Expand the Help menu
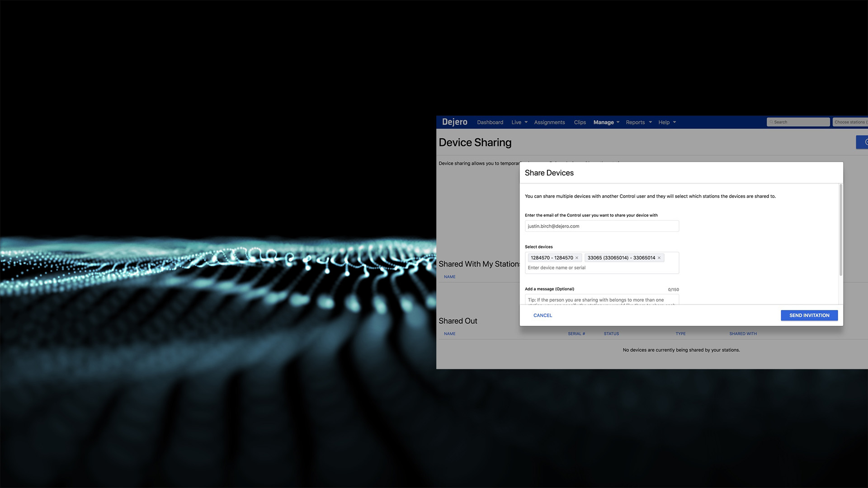Viewport: 868px width, 488px height. (x=667, y=122)
